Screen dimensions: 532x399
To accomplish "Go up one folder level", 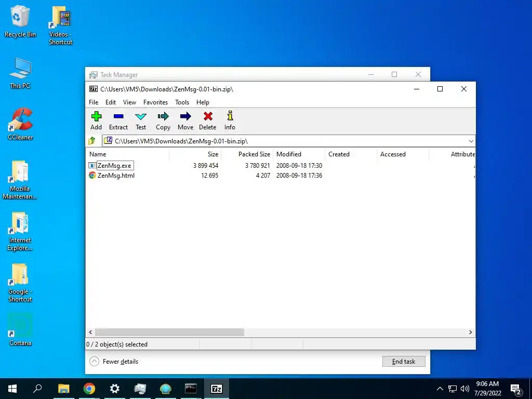I will coord(91,141).
